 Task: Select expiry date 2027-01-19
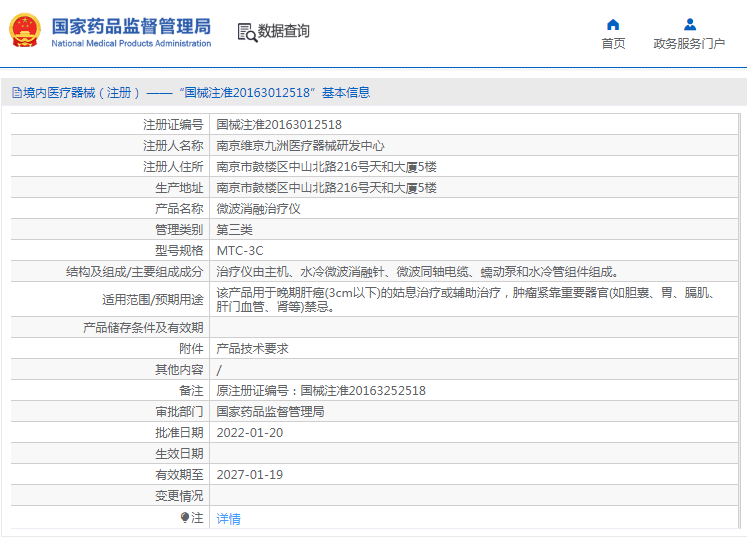[x=250, y=475]
